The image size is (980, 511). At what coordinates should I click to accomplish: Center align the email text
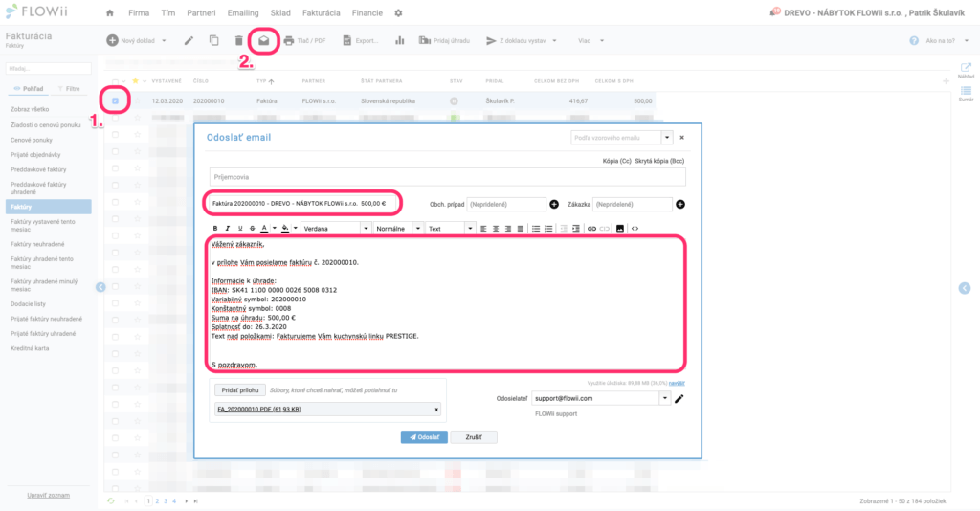coord(496,229)
